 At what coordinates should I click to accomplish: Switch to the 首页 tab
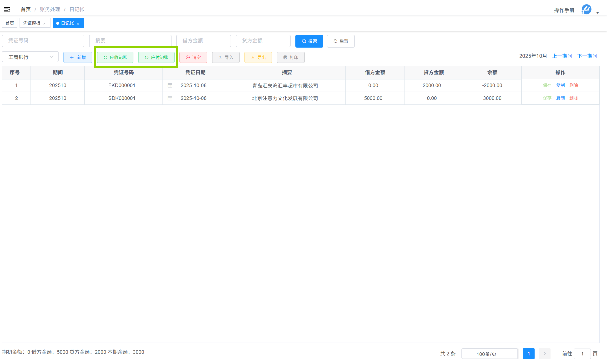click(x=10, y=23)
